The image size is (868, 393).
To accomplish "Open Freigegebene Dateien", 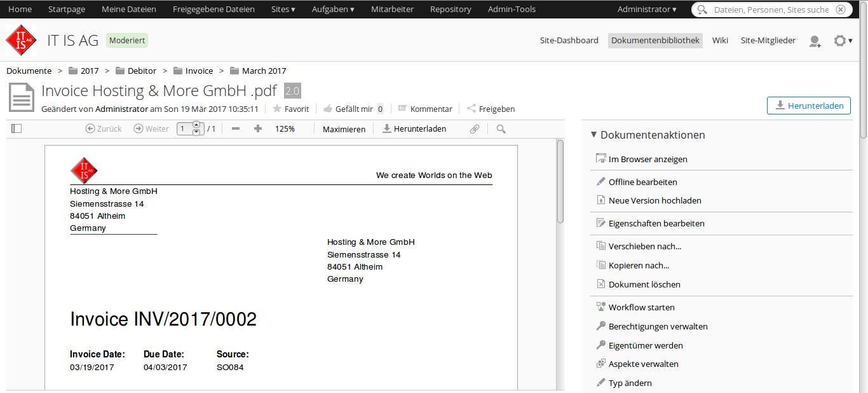I will coord(214,10).
